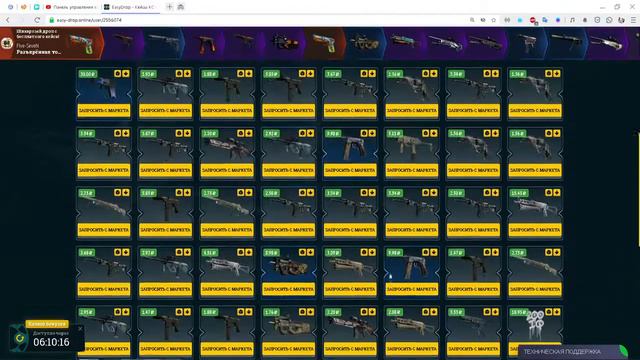
Task: Click the price tag on the third row's last card
Action: click(519, 193)
